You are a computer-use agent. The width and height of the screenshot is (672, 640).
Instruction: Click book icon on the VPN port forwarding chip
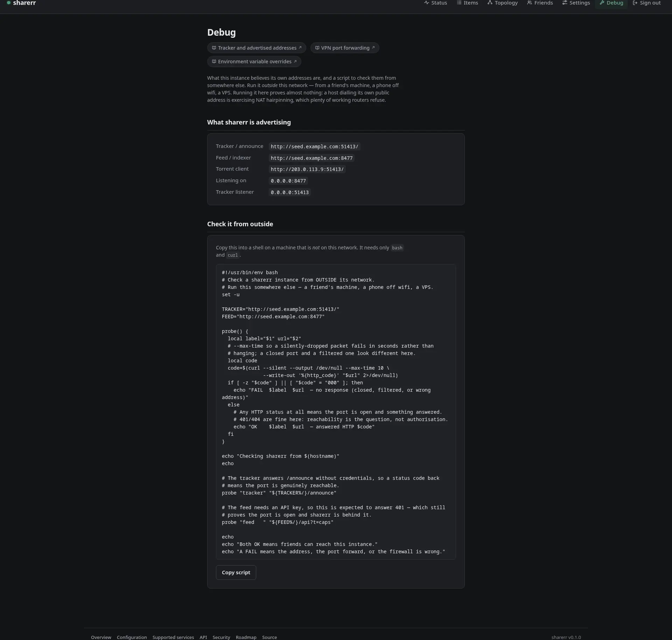(x=317, y=48)
